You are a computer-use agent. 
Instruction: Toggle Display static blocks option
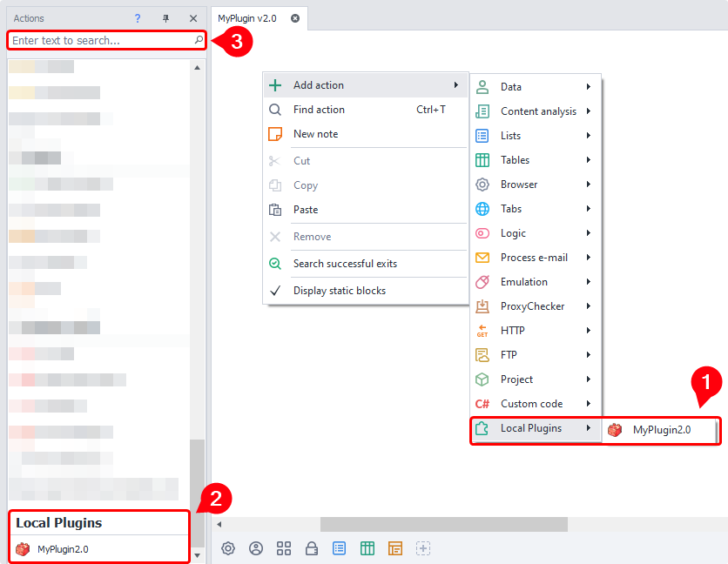point(339,291)
